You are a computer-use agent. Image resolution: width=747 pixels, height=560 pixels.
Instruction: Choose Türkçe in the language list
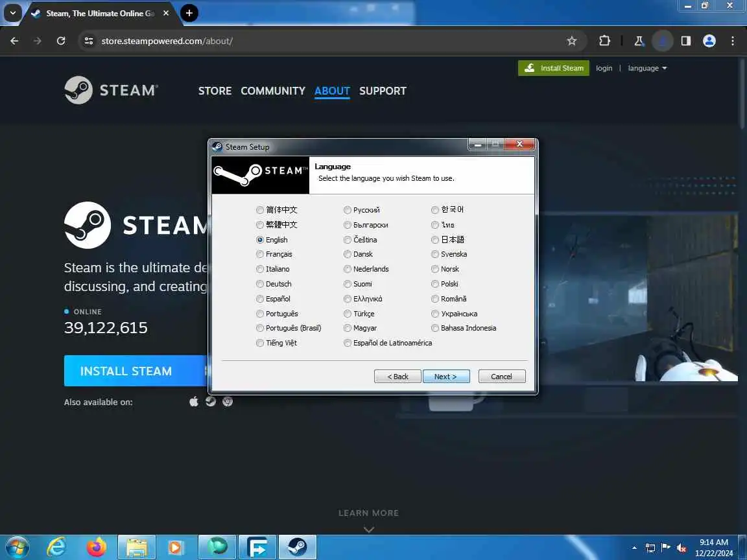(348, 314)
